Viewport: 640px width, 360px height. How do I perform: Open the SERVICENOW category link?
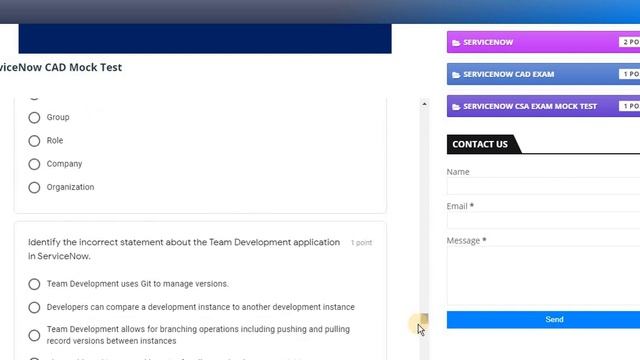(488, 42)
